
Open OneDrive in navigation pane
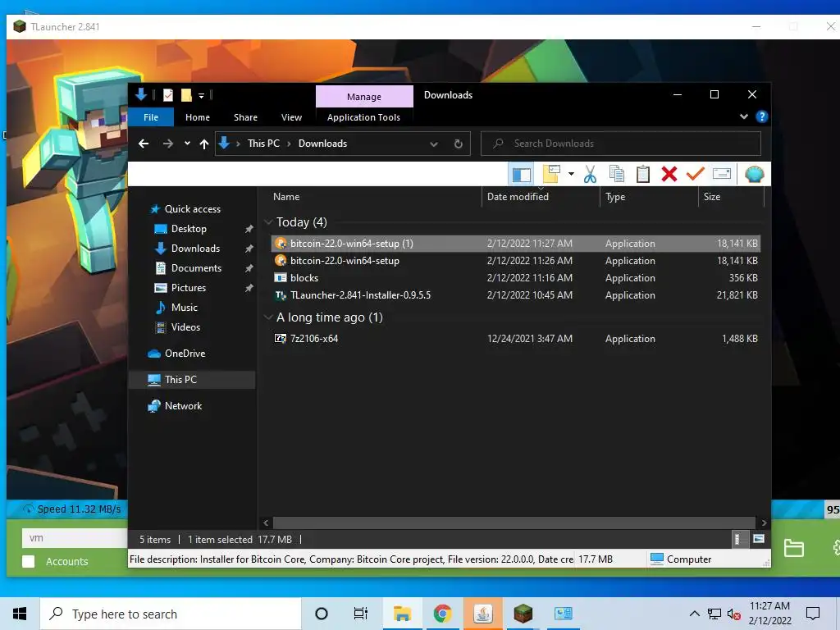click(x=185, y=354)
